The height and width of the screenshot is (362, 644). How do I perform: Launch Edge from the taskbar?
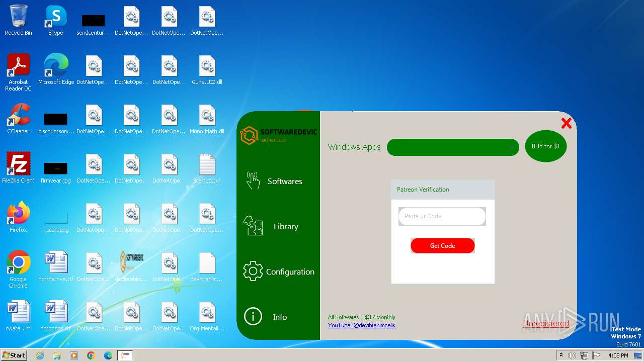coord(108,355)
